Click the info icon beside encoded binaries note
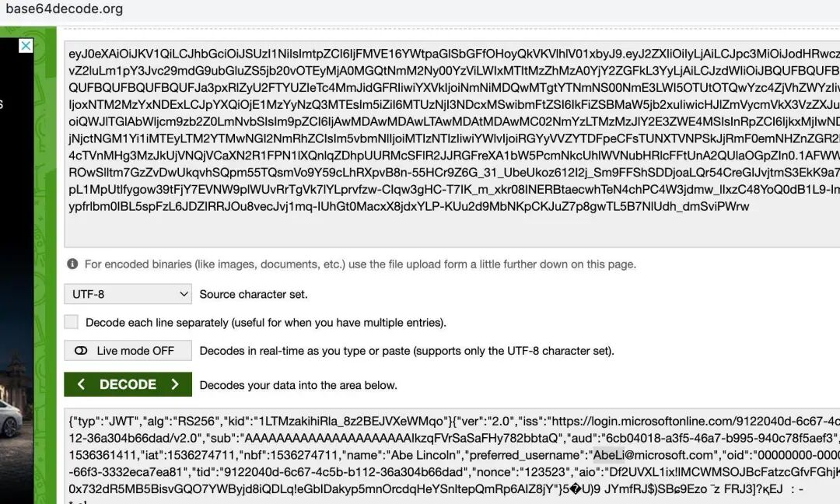The image size is (840, 504). [x=72, y=264]
